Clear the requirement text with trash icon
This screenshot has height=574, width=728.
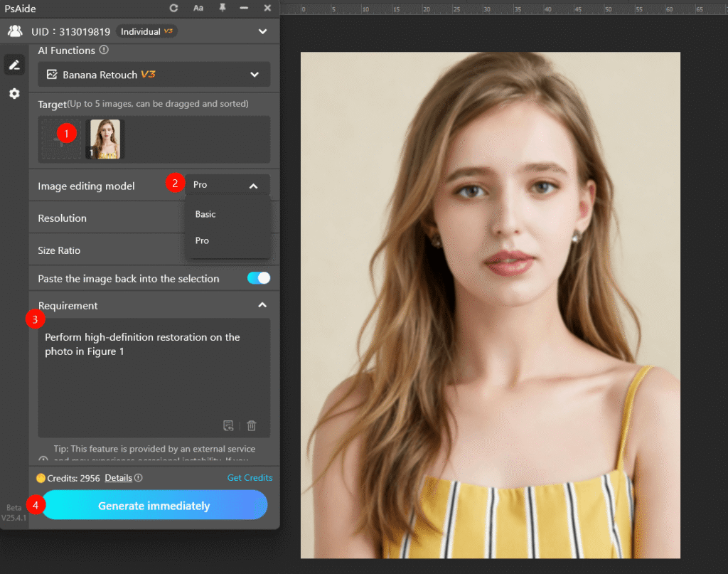252,425
